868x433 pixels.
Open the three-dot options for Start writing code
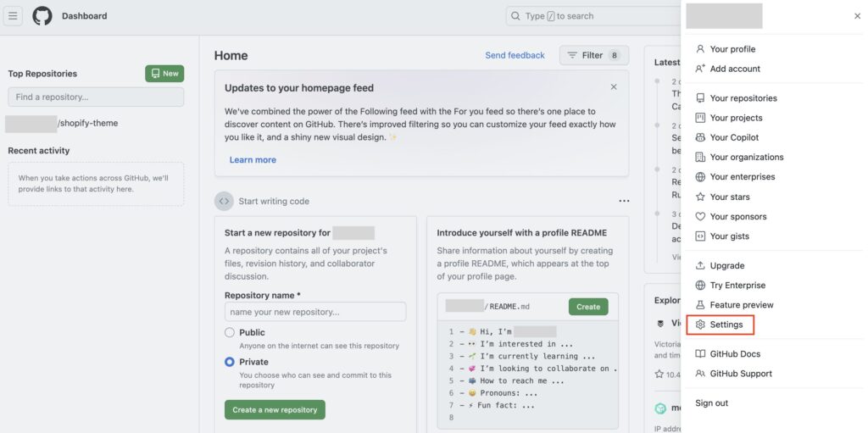(x=624, y=201)
